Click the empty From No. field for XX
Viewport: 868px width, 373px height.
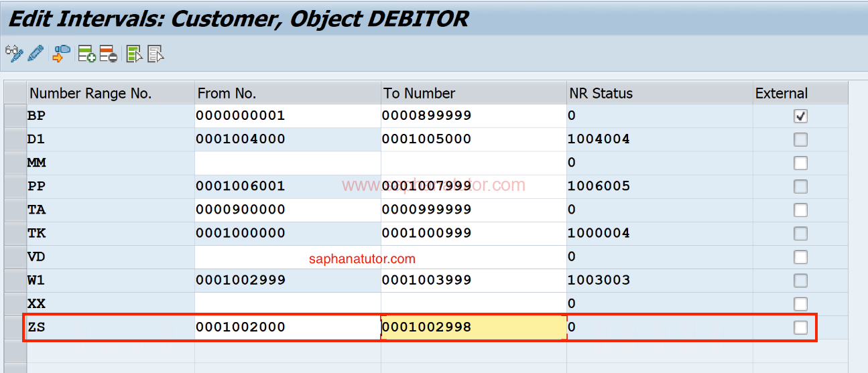tap(288, 303)
